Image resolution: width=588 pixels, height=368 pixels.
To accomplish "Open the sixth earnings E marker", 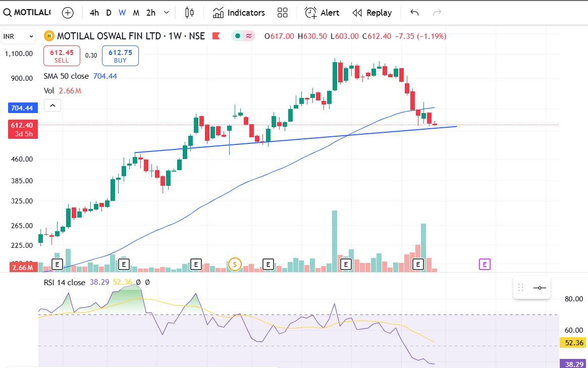I will (x=418, y=265).
